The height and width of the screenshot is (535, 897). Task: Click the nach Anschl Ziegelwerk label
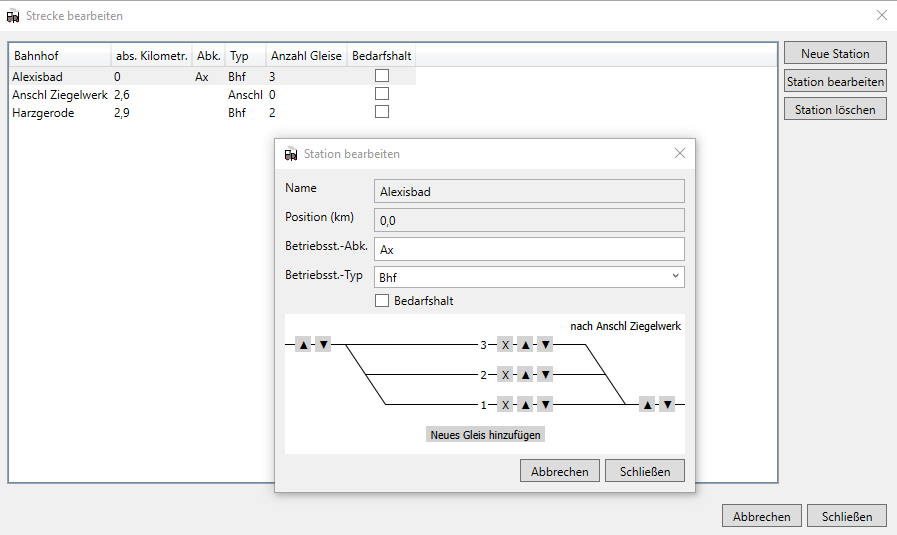(x=625, y=326)
